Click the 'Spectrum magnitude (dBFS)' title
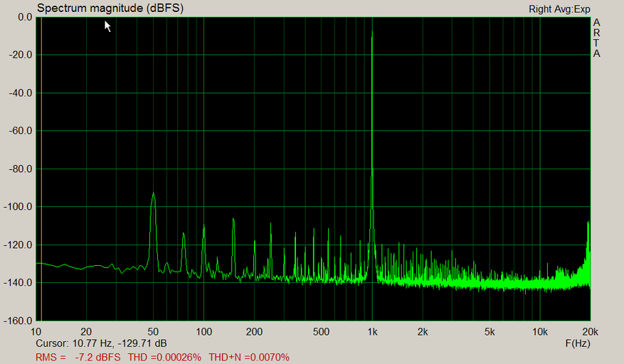Image resolution: width=624 pixels, height=364 pixels. click(x=110, y=8)
